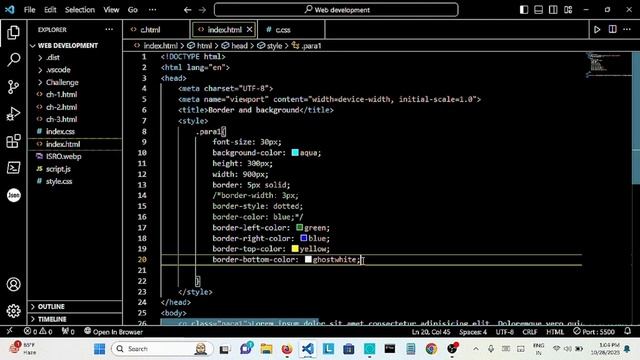640x360 pixels.
Task: Change indentation via Spaces: 4
Action: pyautogui.click(x=473, y=332)
